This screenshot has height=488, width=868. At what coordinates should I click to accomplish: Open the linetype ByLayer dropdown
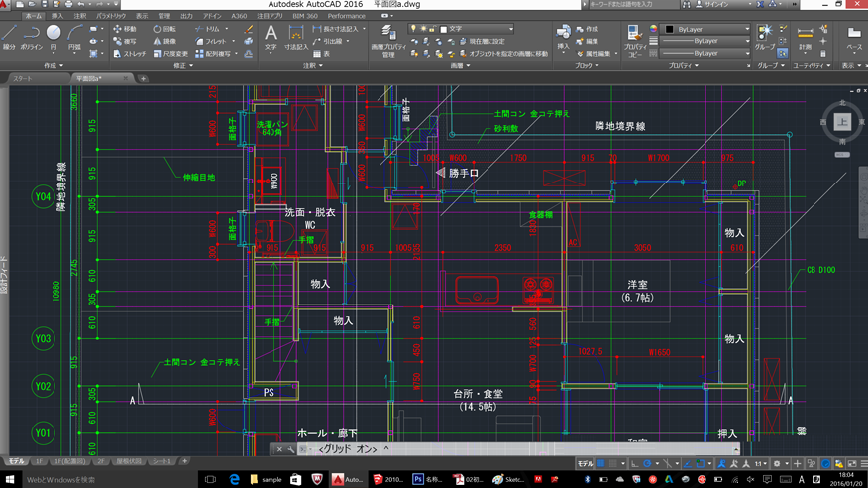click(x=706, y=54)
